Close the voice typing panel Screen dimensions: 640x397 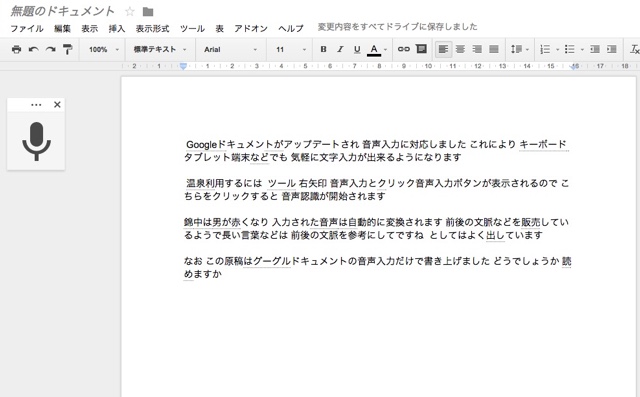(57, 104)
